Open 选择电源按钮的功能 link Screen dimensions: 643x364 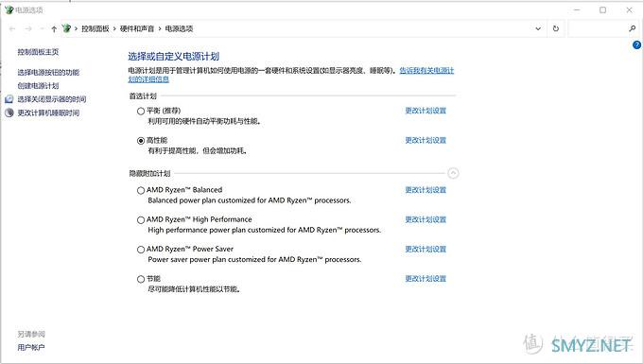tap(48, 73)
